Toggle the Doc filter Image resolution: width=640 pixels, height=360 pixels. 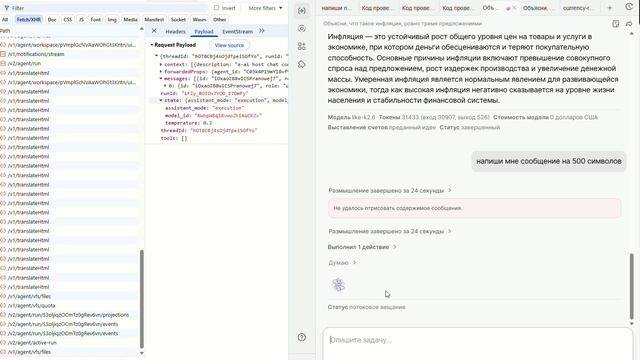coord(52,19)
